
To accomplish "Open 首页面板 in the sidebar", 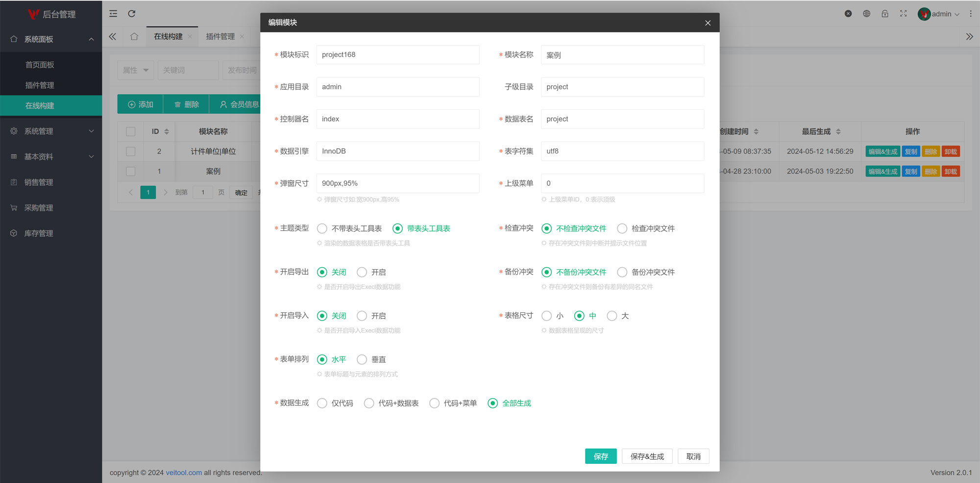I will point(40,65).
